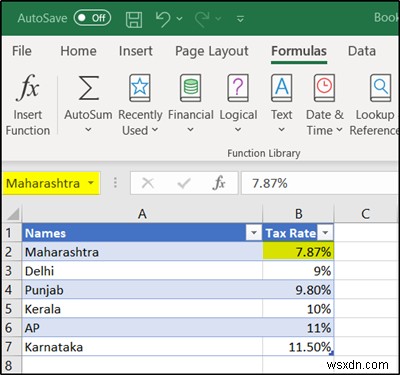Image resolution: width=400 pixels, height=375 pixels.
Task: Select row 8 header
Action: pos(11,365)
